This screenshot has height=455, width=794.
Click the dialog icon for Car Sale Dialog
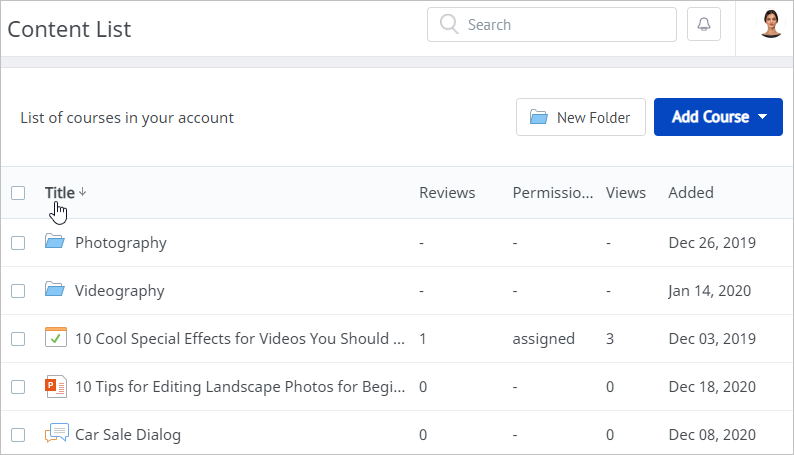coord(57,433)
